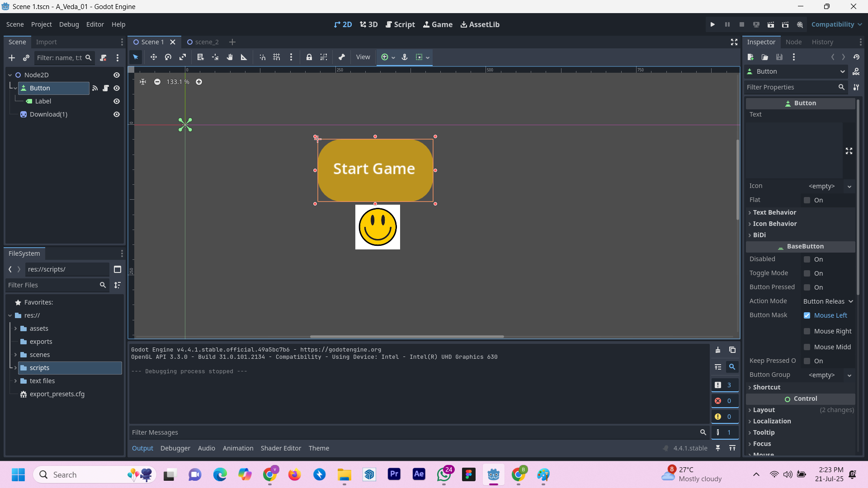The image size is (868, 488).
Task: Open the Action Mode dropdown
Action: [x=828, y=301]
